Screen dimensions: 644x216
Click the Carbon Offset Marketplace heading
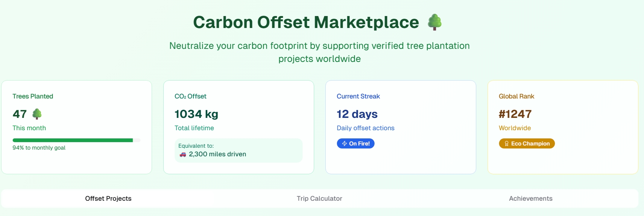(x=306, y=22)
